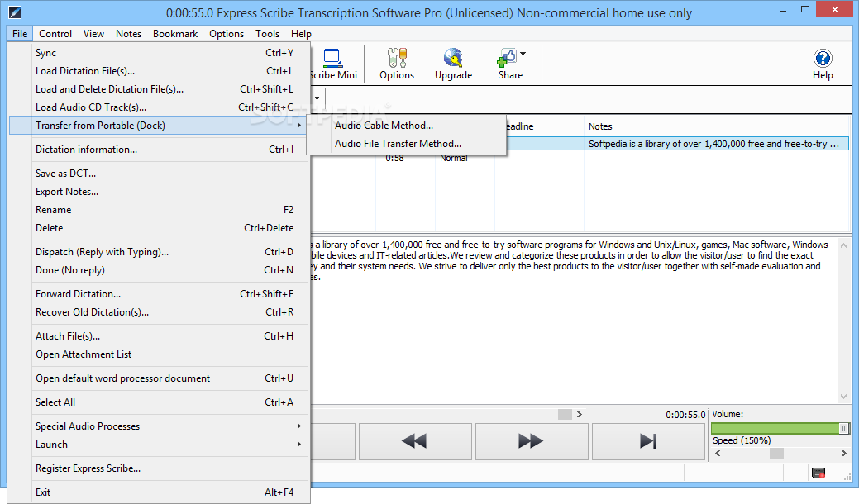
Task: Click the fast forward playback button
Action: point(532,441)
